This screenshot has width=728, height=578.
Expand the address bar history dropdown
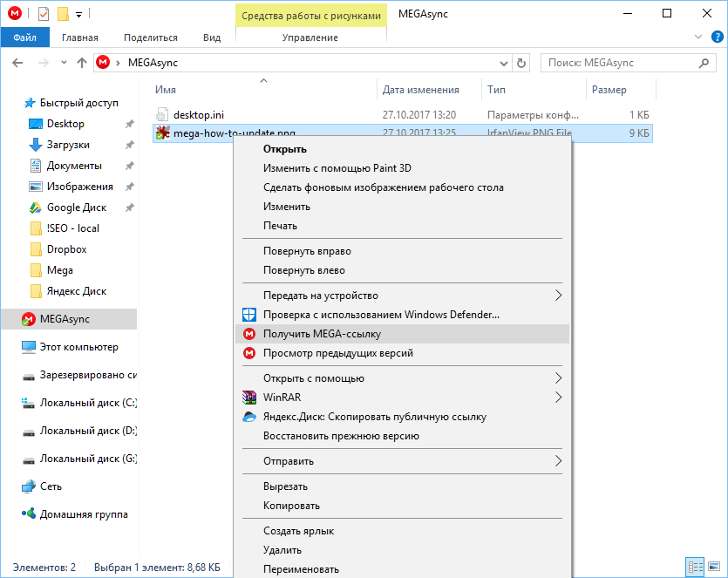503,63
